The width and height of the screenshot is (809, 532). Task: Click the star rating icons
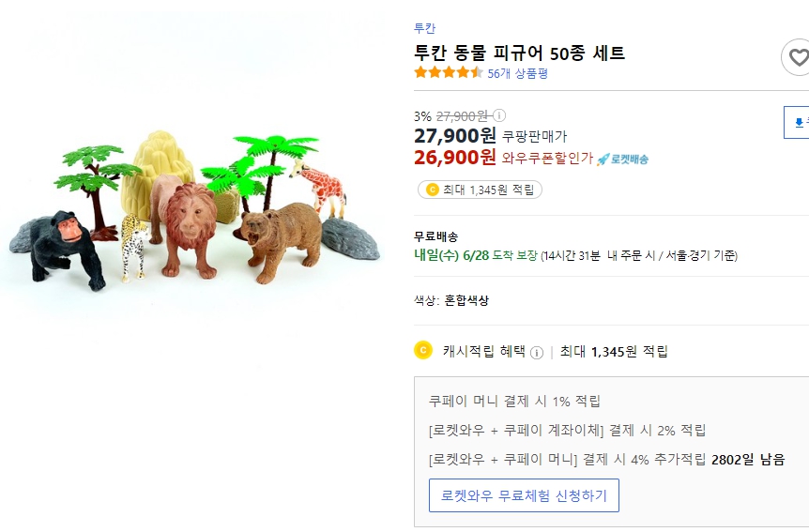[x=449, y=73]
